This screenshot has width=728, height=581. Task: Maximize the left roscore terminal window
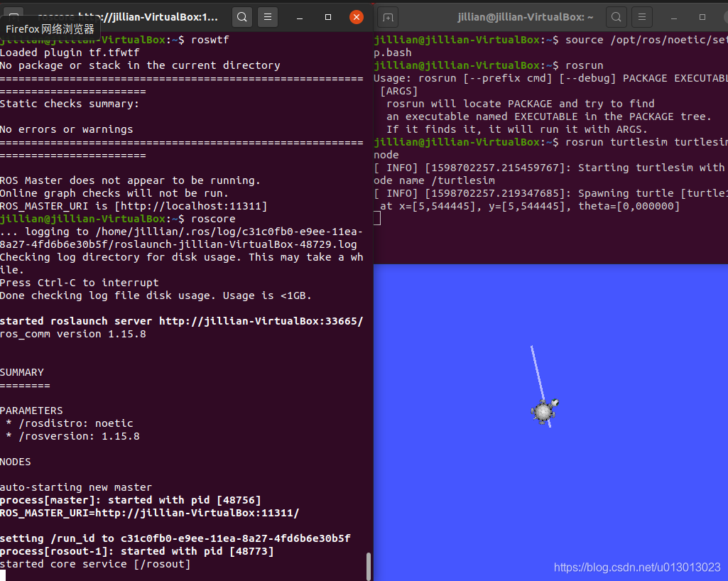(x=328, y=17)
